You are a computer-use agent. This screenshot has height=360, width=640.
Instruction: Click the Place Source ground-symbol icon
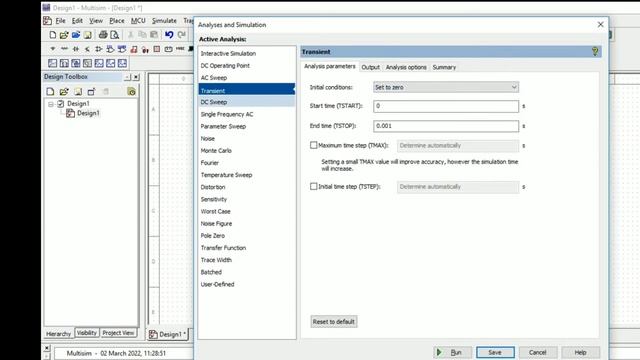pos(53,49)
